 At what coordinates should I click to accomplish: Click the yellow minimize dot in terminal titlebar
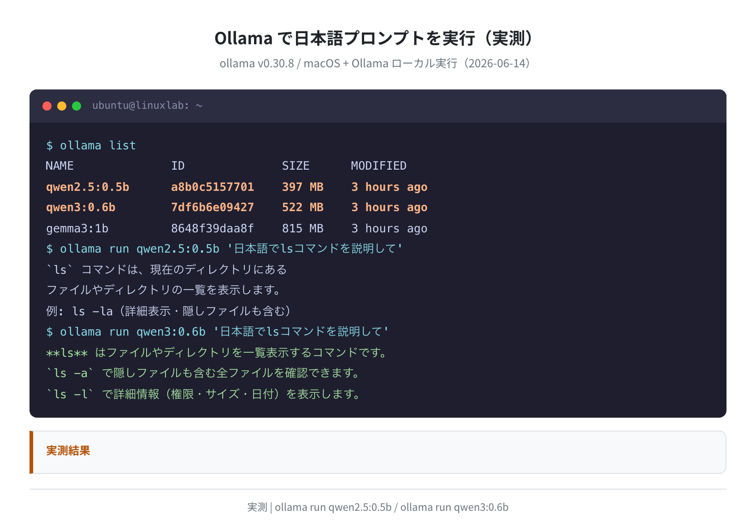click(x=62, y=106)
